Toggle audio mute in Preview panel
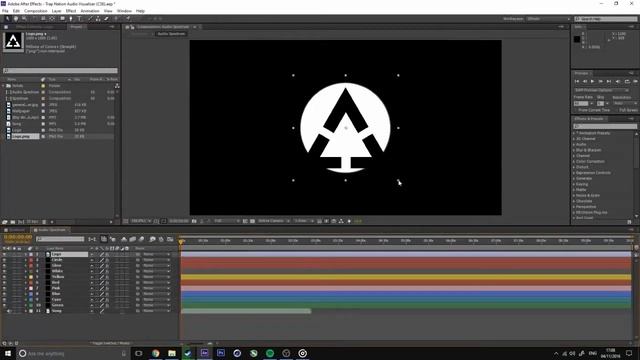Image resolution: width=640 pixels, height=360 pixels. click(618, 81)
